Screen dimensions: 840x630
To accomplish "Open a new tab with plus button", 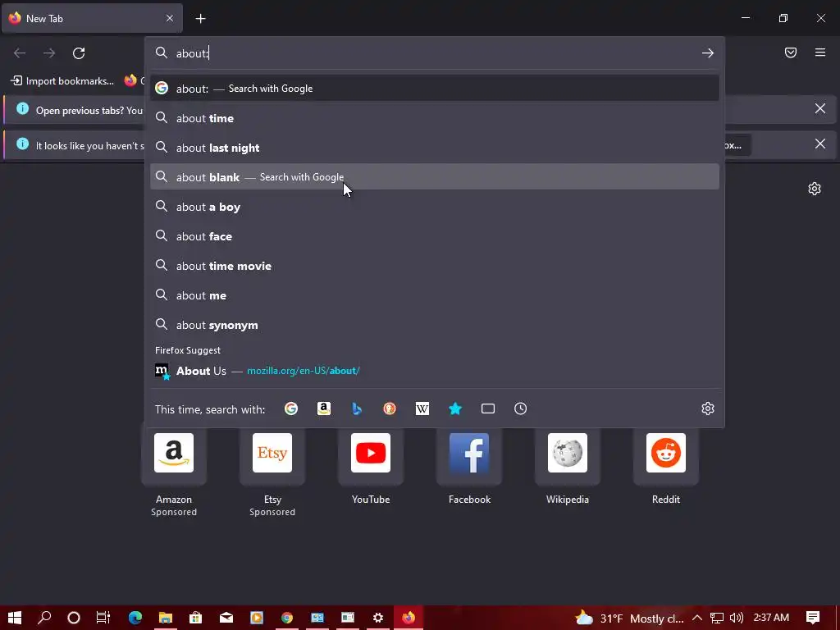I will [200, 19].
